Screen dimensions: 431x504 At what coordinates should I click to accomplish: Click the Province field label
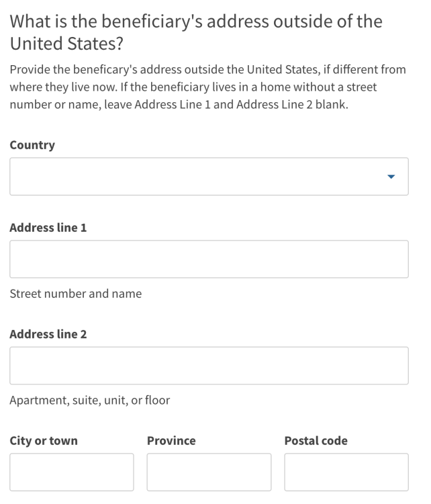click(x=171, y=441)
